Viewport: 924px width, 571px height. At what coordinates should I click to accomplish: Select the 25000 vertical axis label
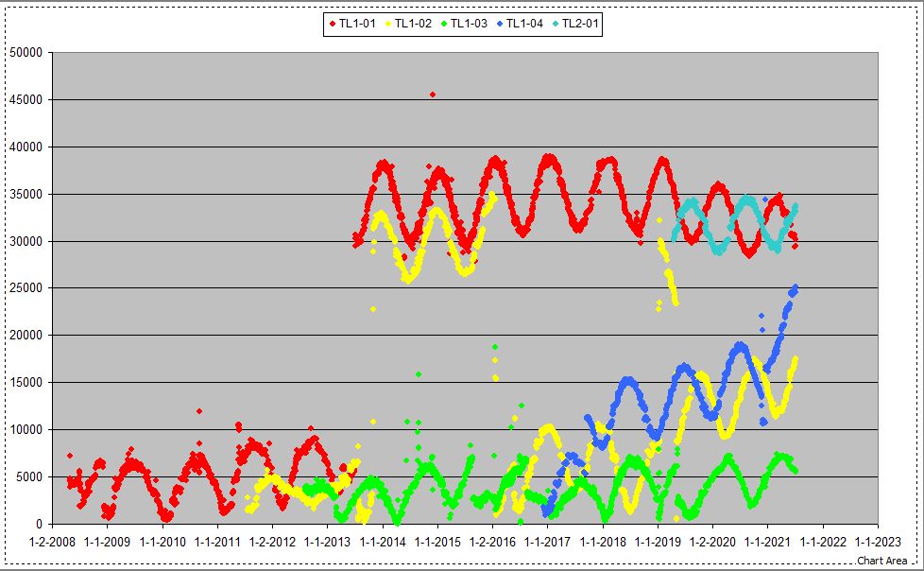[26, 288]
